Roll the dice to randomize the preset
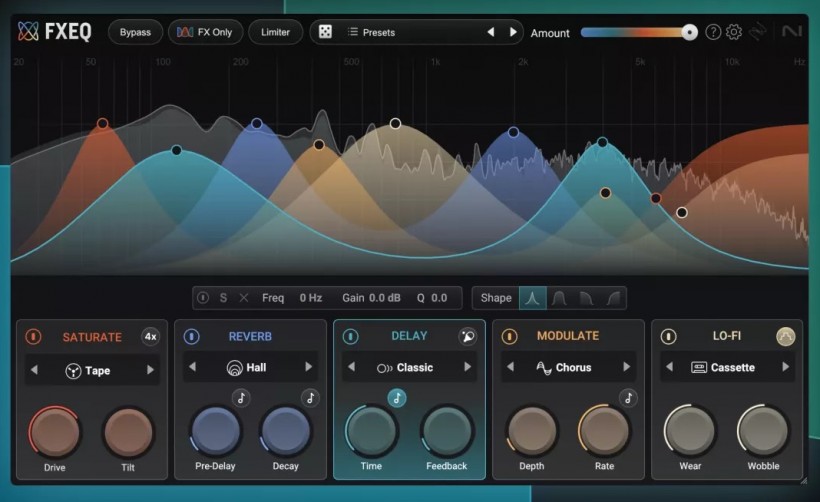This screenshot has height=502, width=820. (x=325, y=32)
